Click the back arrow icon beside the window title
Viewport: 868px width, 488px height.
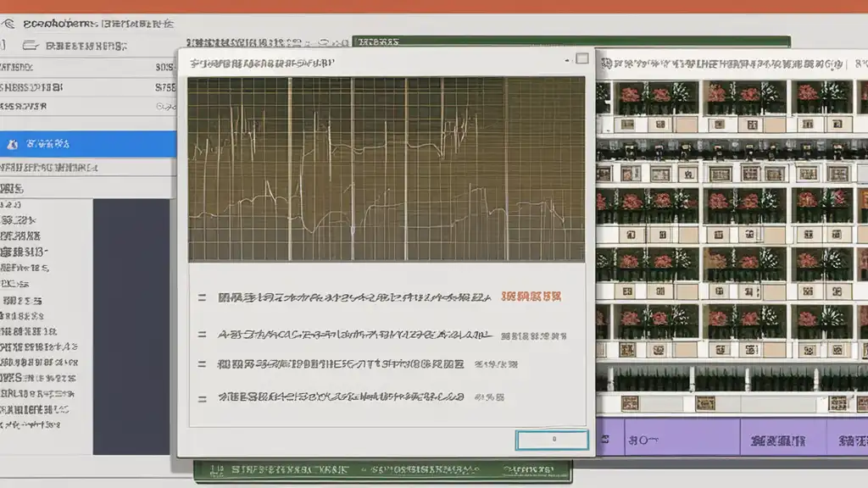coord(8,23)
